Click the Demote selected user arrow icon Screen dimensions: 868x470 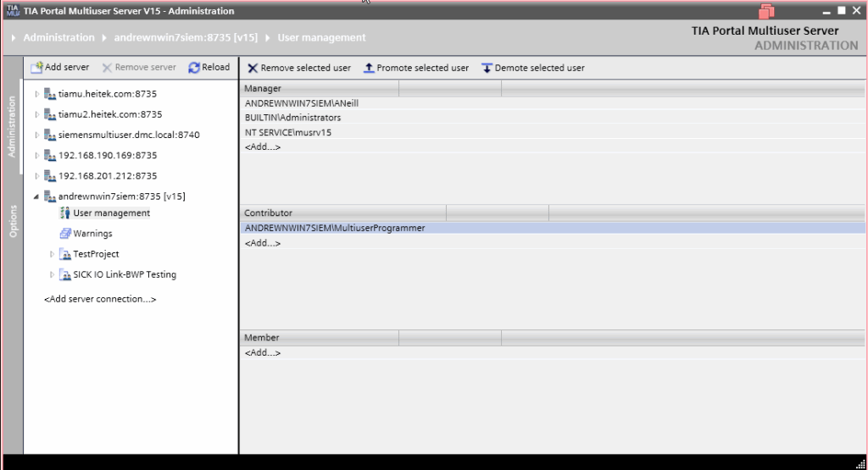coord(487,68)
